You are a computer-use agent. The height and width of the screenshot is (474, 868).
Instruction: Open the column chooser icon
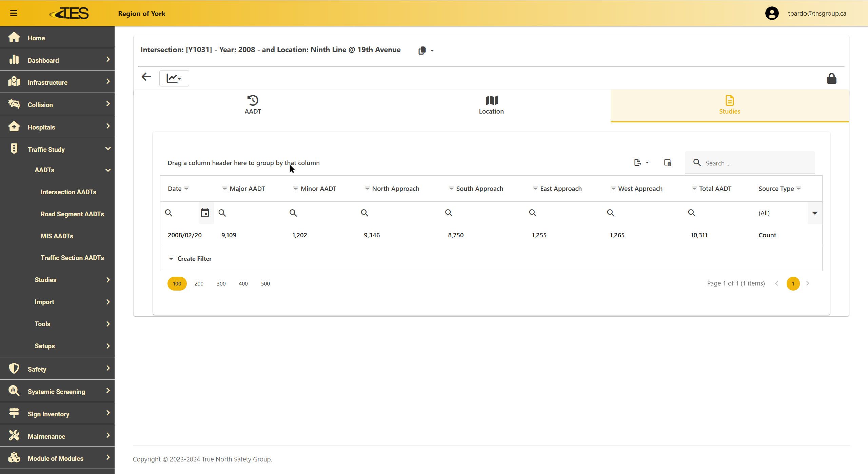[667, 163]
